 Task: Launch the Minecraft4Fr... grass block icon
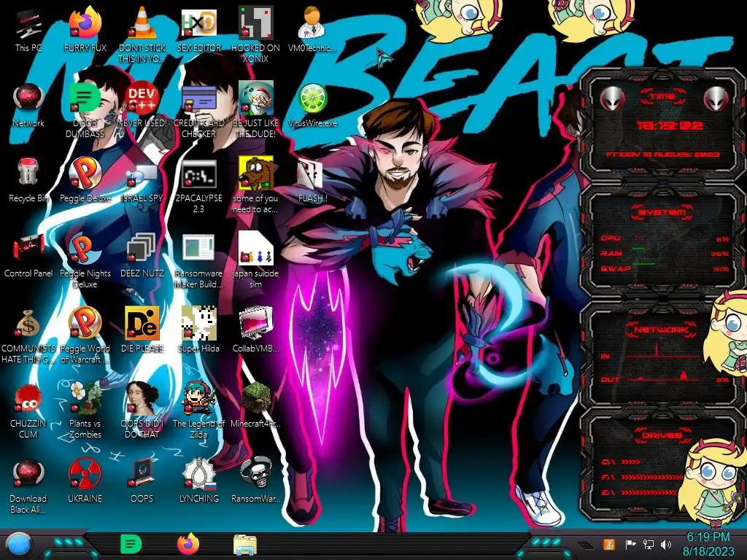(x=256, y=405)
